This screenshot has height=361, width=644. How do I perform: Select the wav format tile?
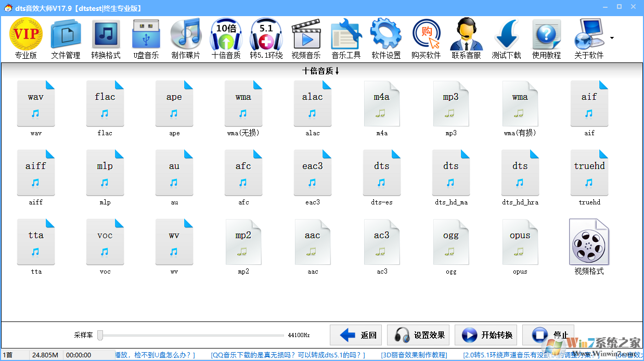(36, 103)
